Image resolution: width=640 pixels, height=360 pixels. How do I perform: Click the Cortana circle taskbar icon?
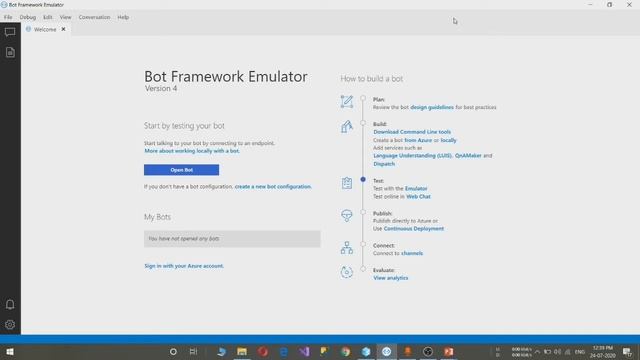[173, 351]
